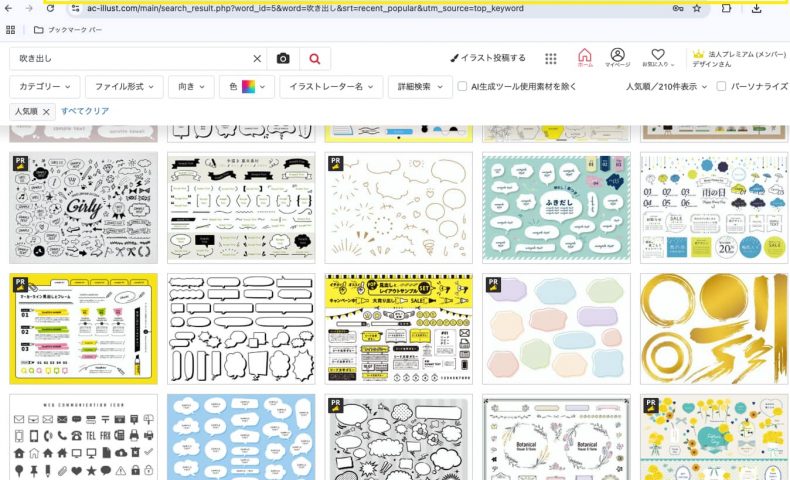Viewport: 790px width, 480px height.
Task: Open password key icon in address bar
Action: (x=678, y=8)
